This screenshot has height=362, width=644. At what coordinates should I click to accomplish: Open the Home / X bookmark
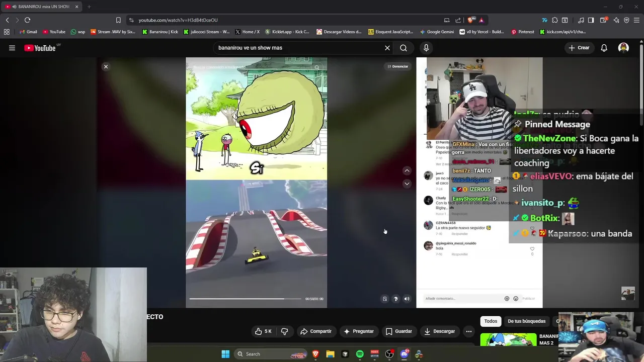coord(248,32)
